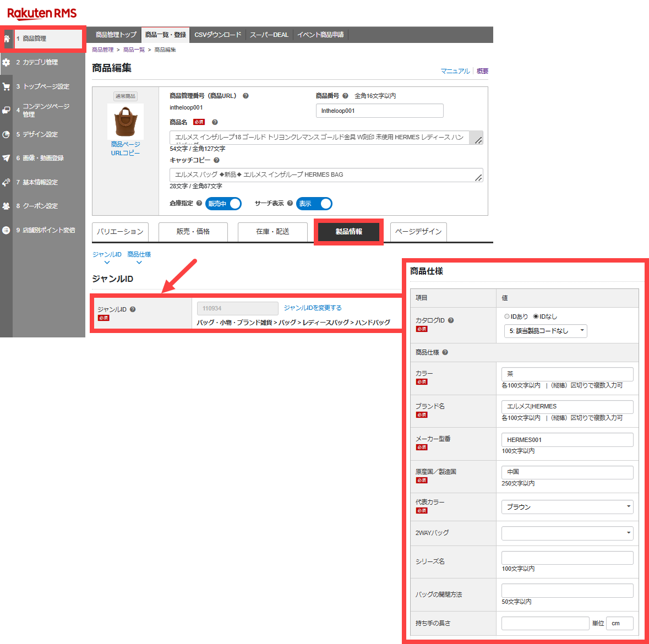
Task: Click the Hermes bag product thumbnail
Action: coord(126,121)
